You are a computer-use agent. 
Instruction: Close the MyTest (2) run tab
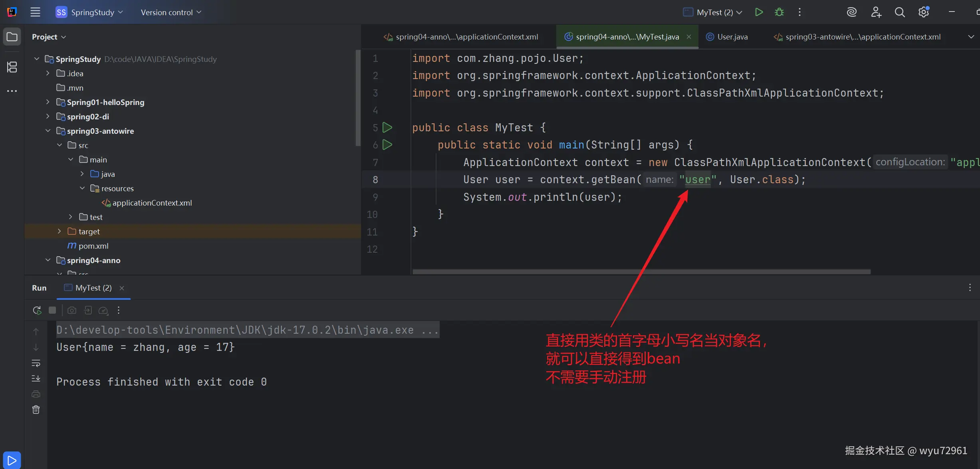122,288
